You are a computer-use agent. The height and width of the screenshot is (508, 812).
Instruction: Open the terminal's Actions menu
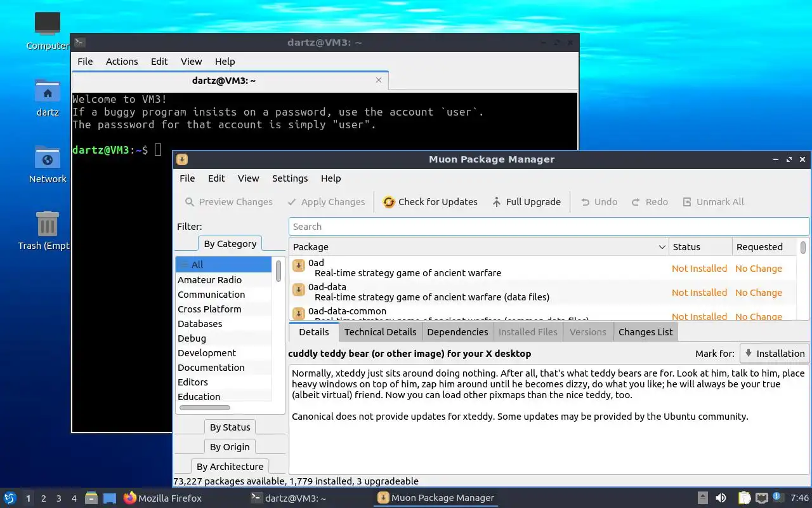coord(122,62)
